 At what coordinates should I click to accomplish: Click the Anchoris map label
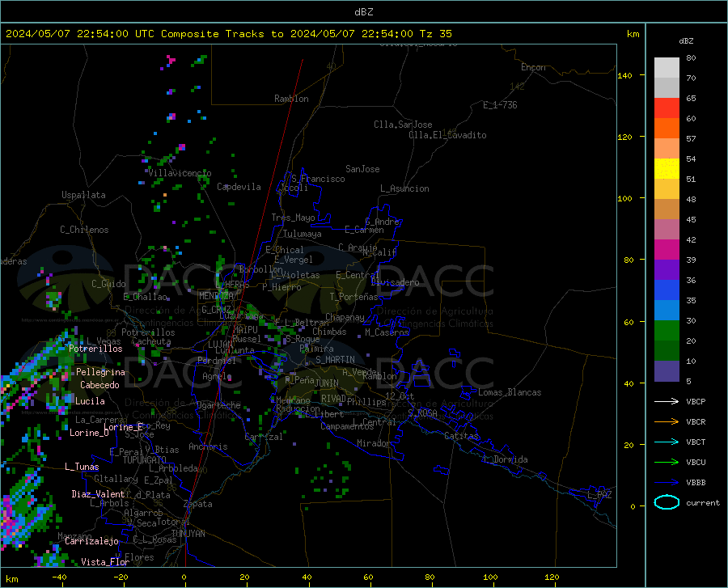208,446
